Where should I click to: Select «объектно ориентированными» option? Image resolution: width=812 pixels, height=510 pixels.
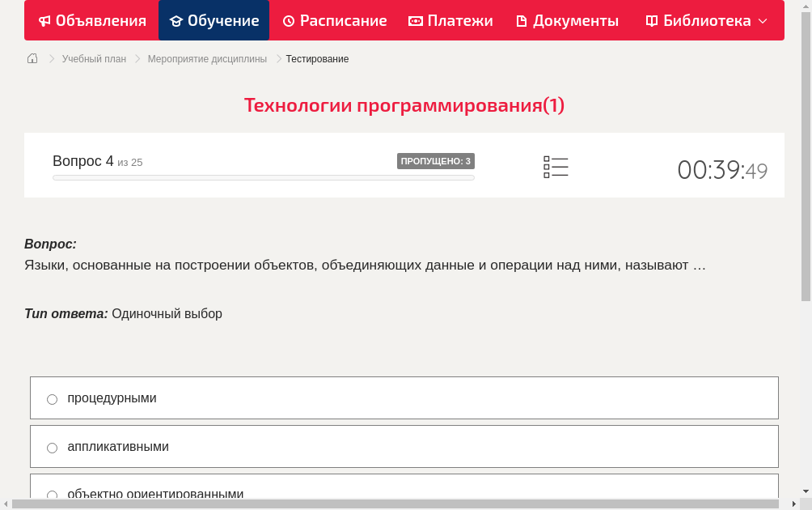tap(52, 495)
